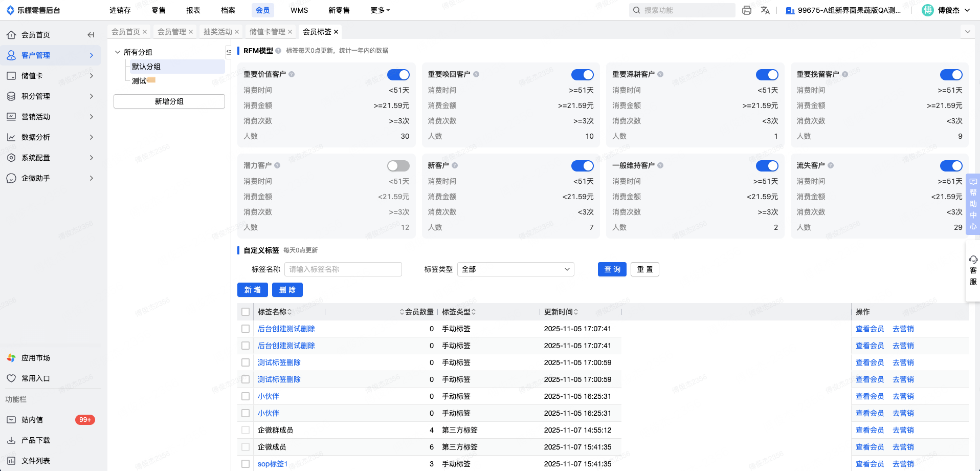Click the 重置 reset button
The width and height of the screenshot is (980, 471).
click(x=645, y=269)
